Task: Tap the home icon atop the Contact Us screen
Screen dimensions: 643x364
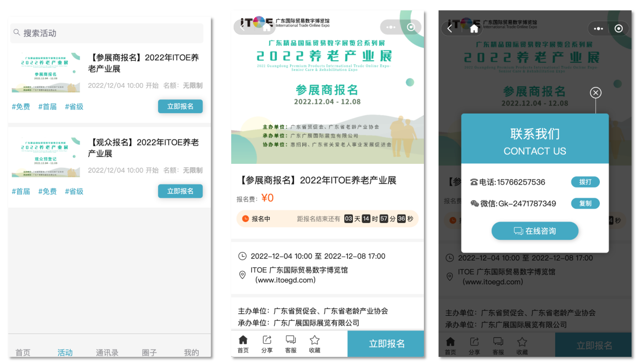Action: pyautogui.click(x=474, y=28)
